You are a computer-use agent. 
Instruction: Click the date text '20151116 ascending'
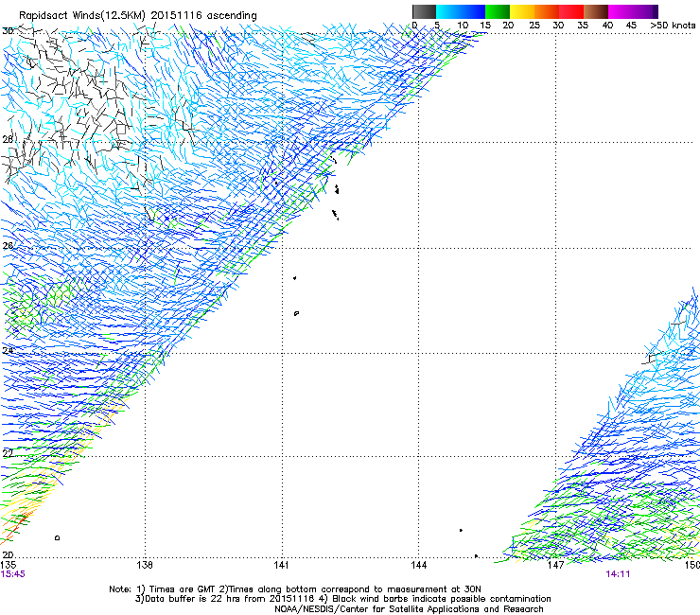(203, 16)
